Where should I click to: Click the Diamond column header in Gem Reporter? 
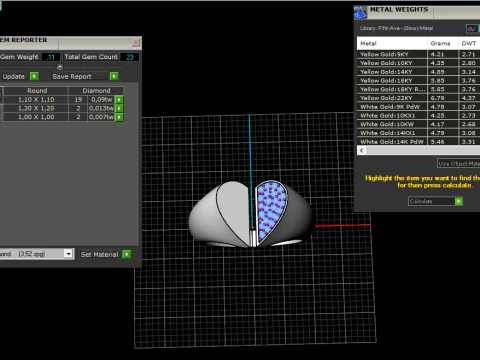96,91
